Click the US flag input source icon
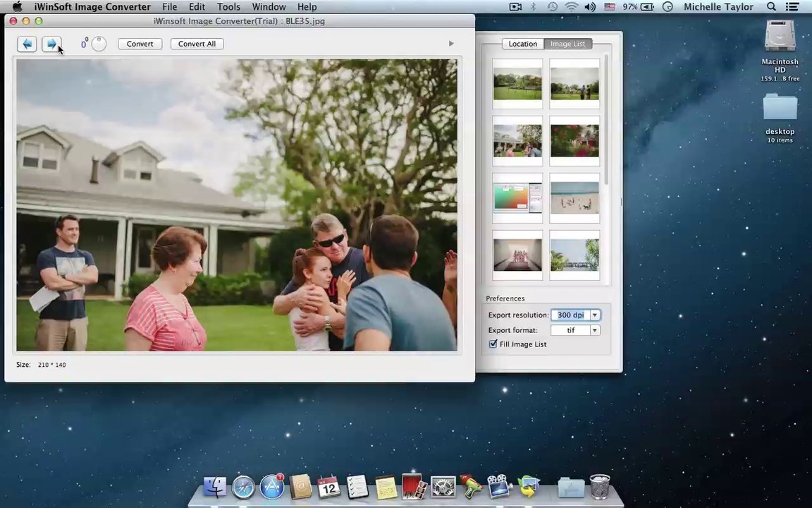Viewport: 812px width, 508px height. click(x=610, y=7)
